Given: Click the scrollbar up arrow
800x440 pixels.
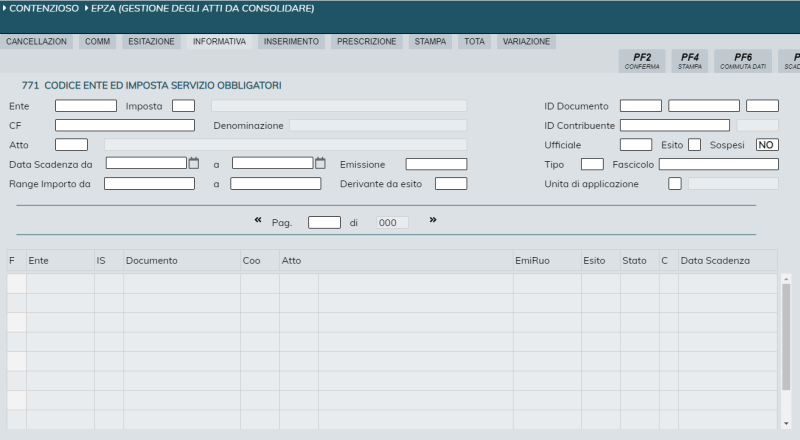Looking at the screenshot, I should click(786, 279).
